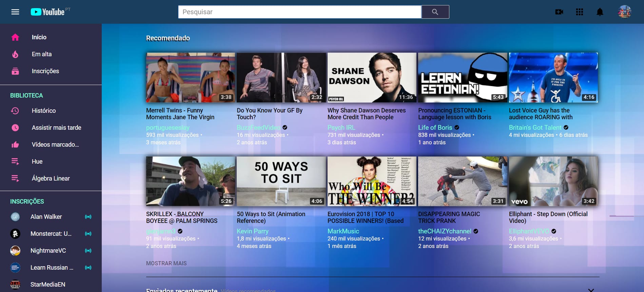Click Alan Walker live indicator icon
644x292 pixels.
tap(88, 217)
